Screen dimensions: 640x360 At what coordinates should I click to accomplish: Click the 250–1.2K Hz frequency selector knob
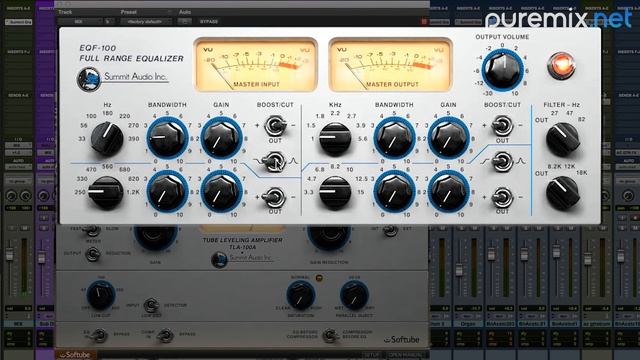(106, 192)
